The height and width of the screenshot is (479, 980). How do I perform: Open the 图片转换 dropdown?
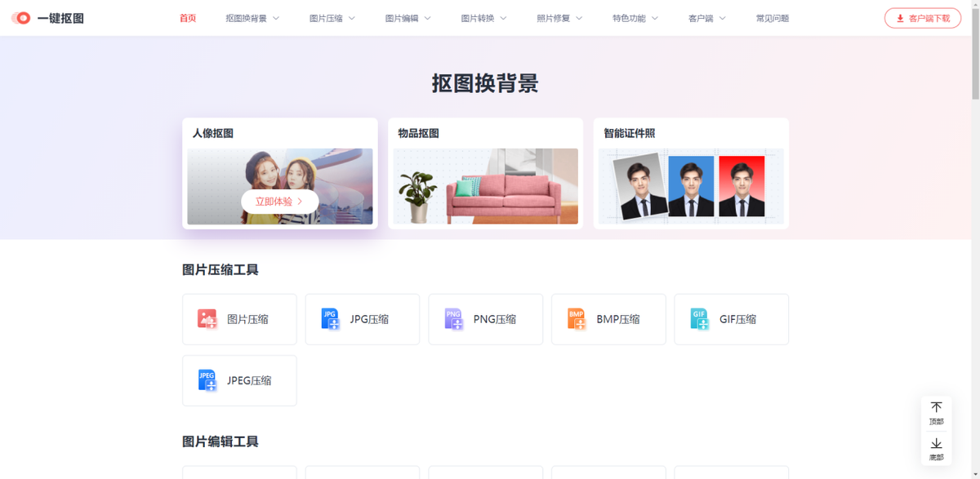(480, 16)
